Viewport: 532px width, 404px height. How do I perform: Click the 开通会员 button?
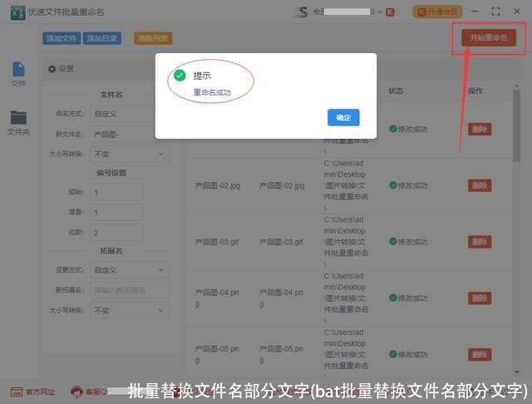pyautogui.click(x=437, y=12)
